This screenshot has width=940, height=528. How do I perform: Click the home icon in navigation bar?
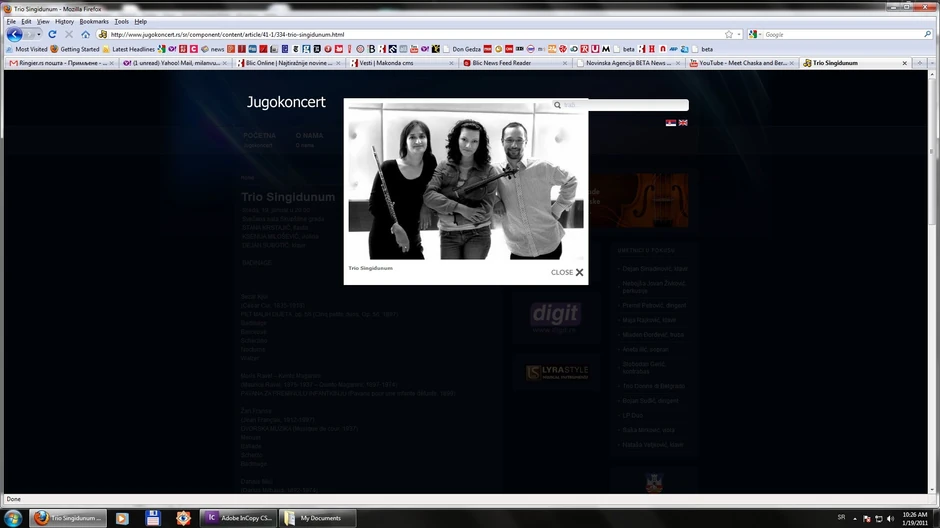85,34
